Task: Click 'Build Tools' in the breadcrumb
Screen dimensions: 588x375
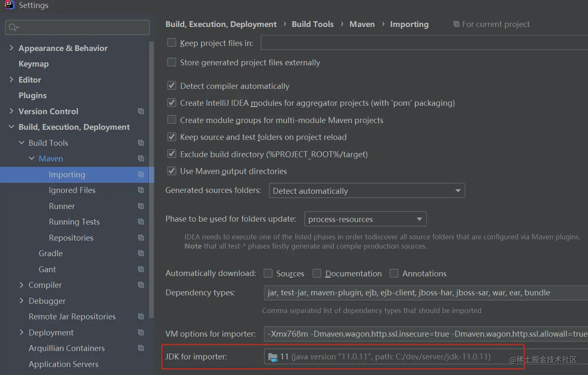Action: click(x=313, y=24)
